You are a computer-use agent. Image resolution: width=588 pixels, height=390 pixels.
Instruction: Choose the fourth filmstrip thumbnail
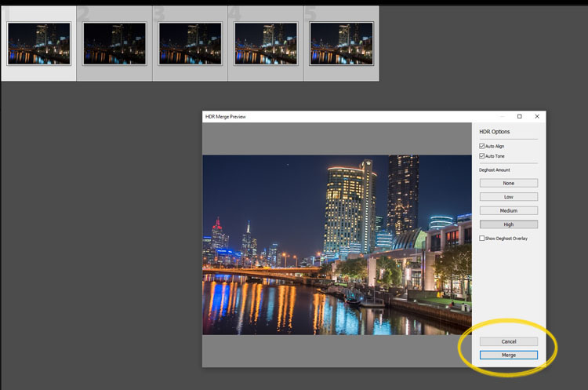(266, 43)
